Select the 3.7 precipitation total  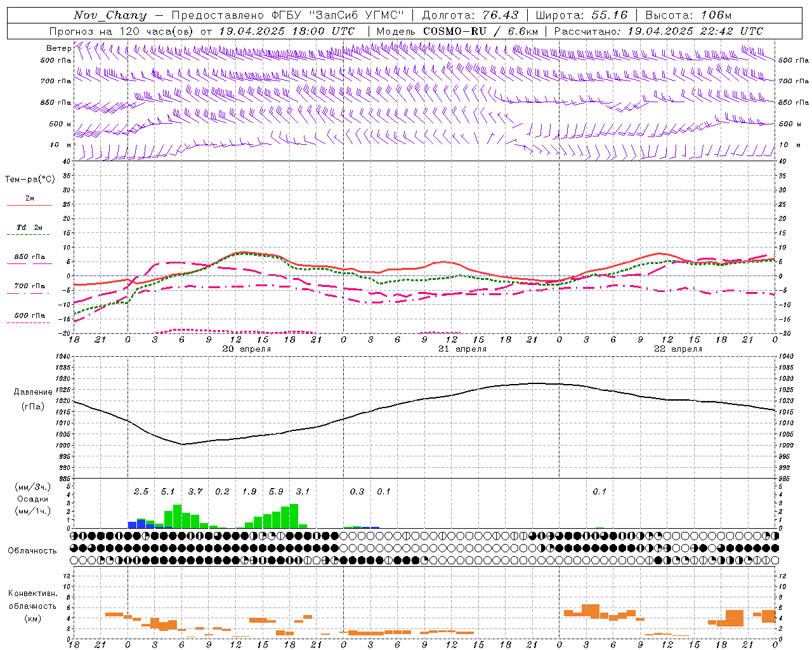point(195,492)
